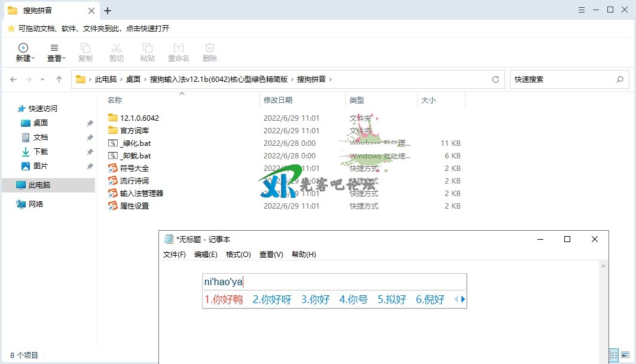Expand the chevron after 搜狗拼音 breadcrumb
The width and height of the screenshot is (636, 364).
point(330,79)
